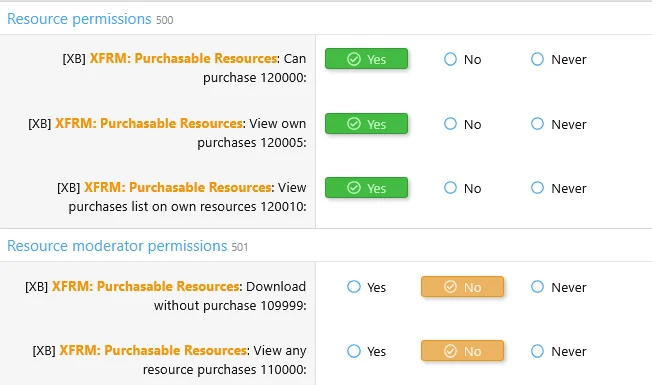Click highlighted No for View any resource purchases
Image resolution: width=652 pixels, height=385 pixels.
pos(462,351)
